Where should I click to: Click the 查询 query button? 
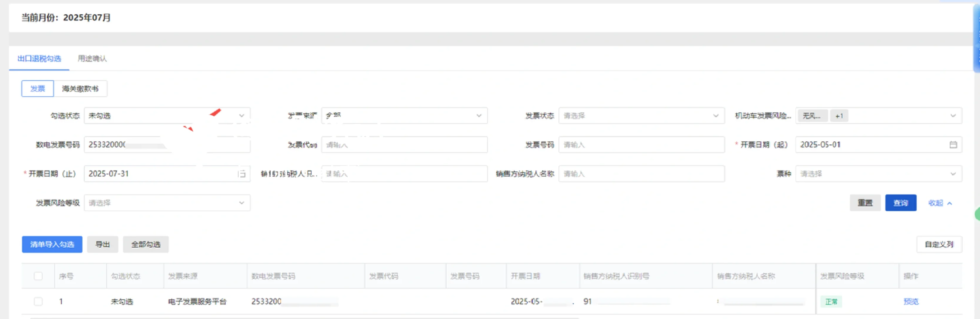click(x=900, y=203)
